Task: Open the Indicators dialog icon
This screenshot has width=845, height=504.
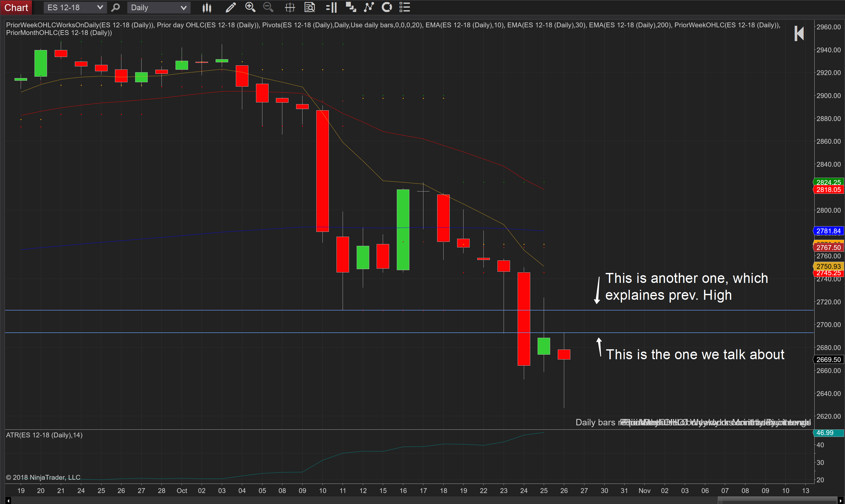Action: [x=369, y=7]
